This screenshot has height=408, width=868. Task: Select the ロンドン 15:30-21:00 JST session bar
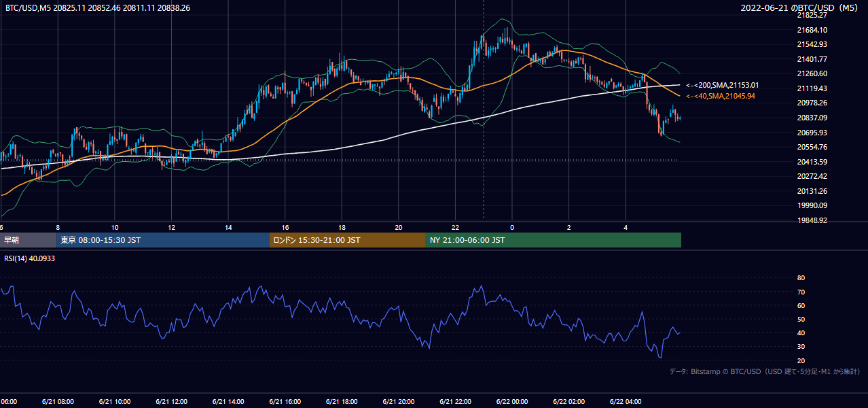click(x=348, y=240)
